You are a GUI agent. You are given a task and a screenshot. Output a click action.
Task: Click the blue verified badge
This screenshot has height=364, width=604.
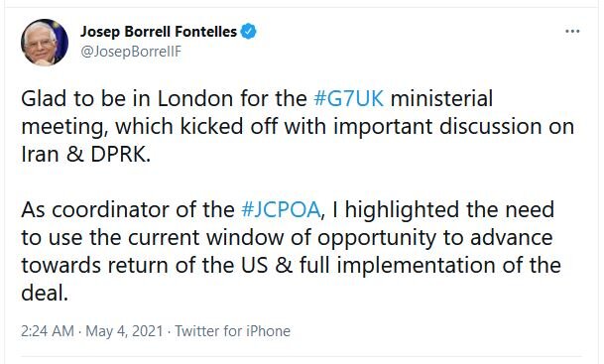pos(249,31)
